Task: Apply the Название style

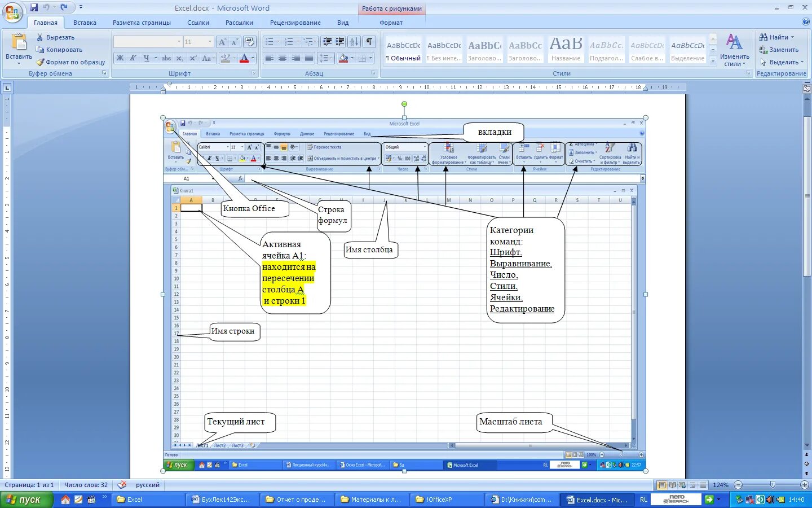Action: (566, 50)
